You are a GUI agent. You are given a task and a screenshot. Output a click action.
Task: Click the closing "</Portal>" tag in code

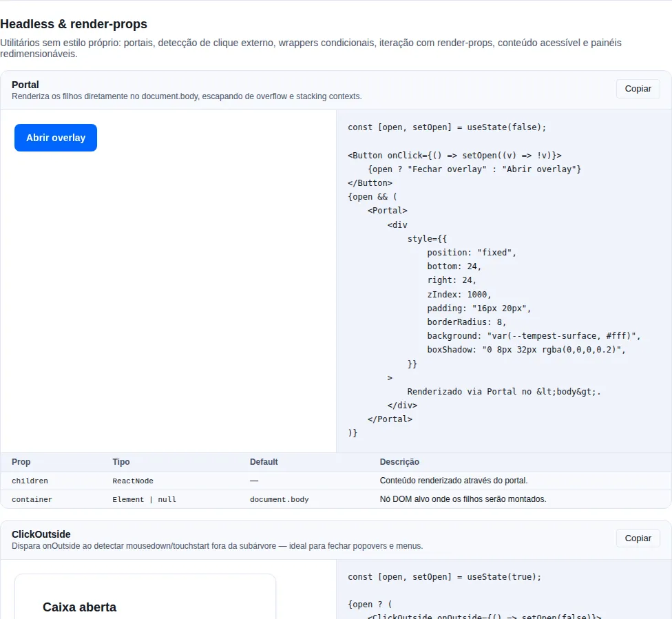pyautogui.click(x=390, y=419)
